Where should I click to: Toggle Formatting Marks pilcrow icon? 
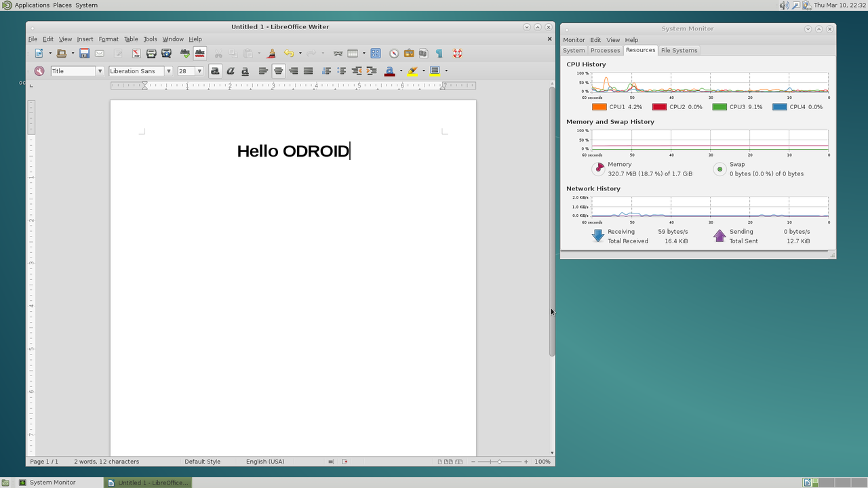click(439, 54)
